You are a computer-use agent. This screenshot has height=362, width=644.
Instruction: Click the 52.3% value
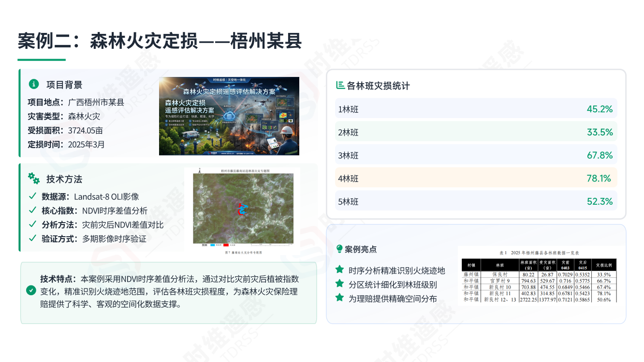coord(600,201)
